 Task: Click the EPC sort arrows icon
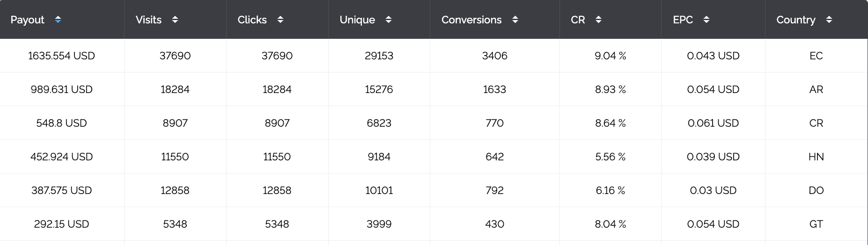[x=706, y=20]
